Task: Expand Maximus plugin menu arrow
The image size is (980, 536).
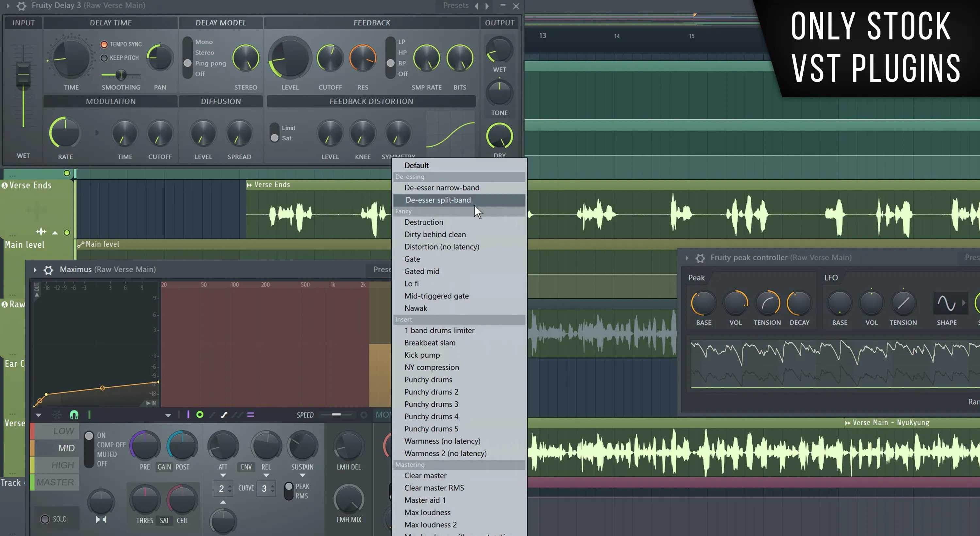Action: pos(35,270)
